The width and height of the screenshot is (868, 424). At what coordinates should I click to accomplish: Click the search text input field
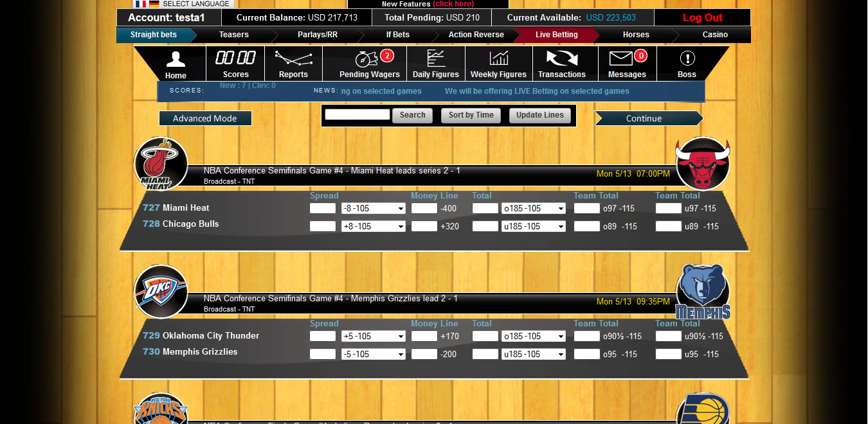click(x=357, y=114)
